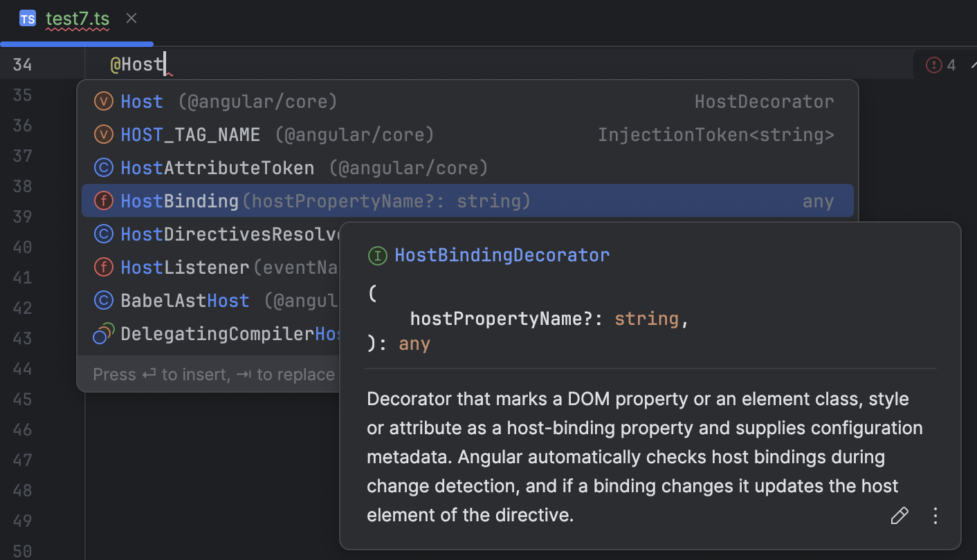Click the interface icon beside HostBindingDecorator
The height and width of the screenshot is (560, 977).
click(x=377, y=255)
